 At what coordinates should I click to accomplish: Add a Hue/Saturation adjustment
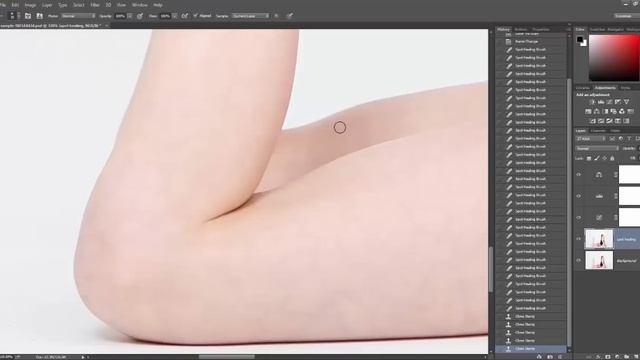pyautogui.click(x=588, y=111)
